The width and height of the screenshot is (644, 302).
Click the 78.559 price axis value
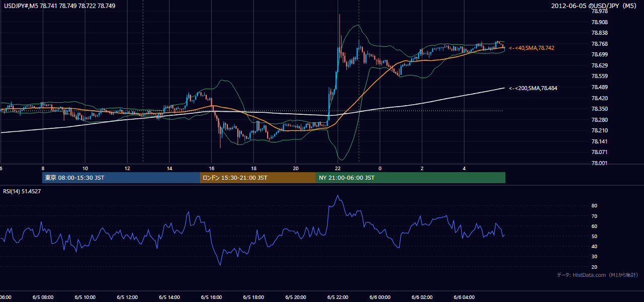(599, 77)
